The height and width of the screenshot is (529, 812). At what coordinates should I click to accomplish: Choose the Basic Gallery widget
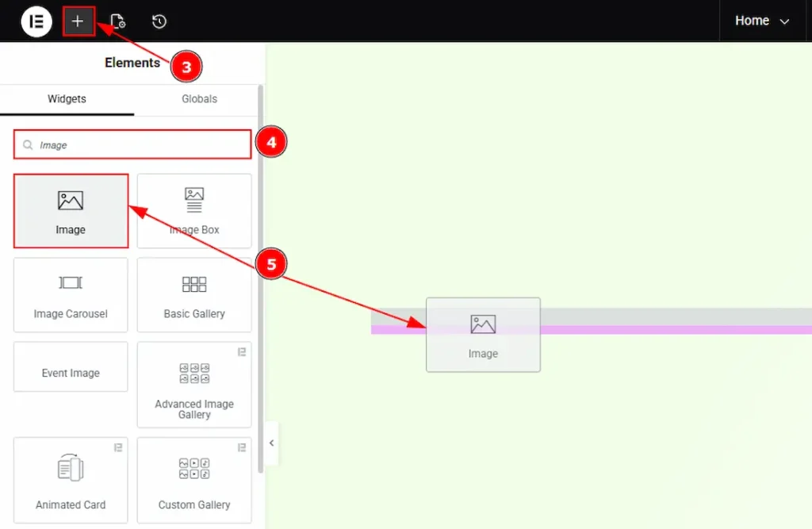194,295
